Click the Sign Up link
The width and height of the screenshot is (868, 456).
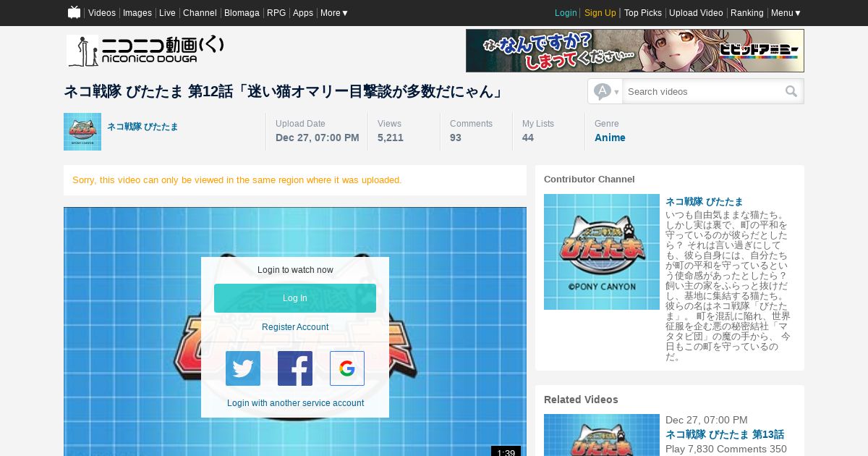tap(600, 13)
